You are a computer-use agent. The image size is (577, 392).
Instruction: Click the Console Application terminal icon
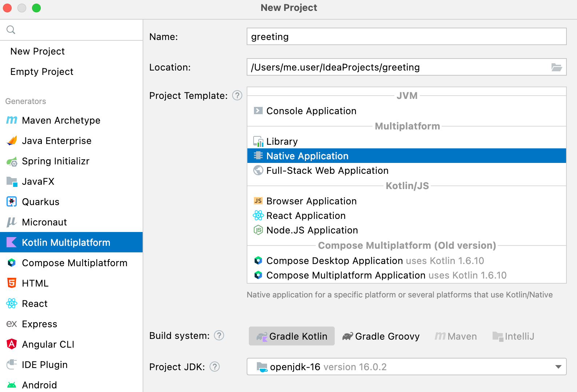click(x=258, y=111)
